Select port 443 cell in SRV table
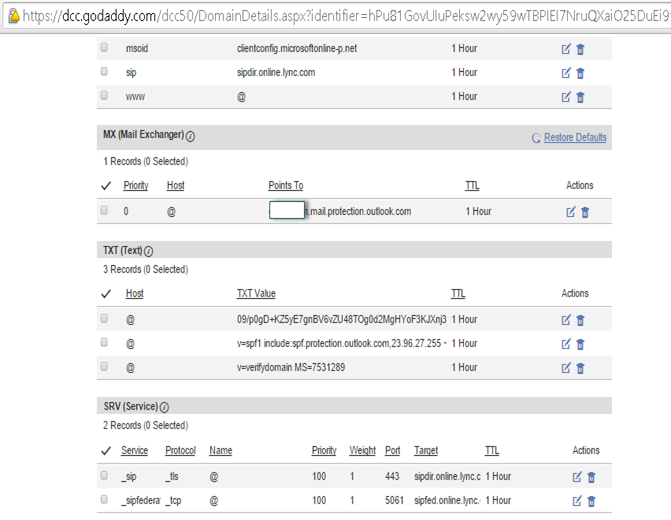This screenshot has height=520, width=671. 392,476
